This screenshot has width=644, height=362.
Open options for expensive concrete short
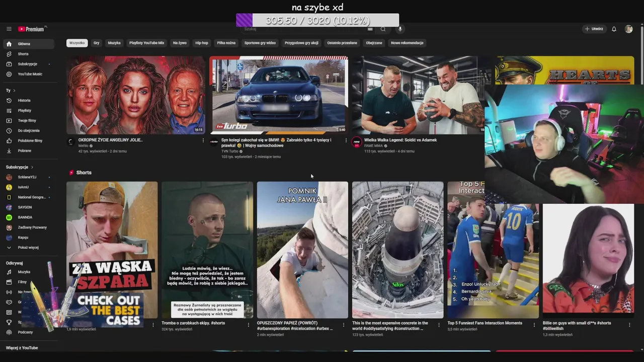pos(439,325)
